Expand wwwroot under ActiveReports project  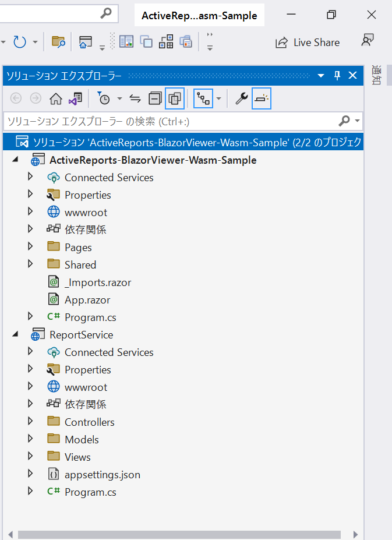(30, 211)
